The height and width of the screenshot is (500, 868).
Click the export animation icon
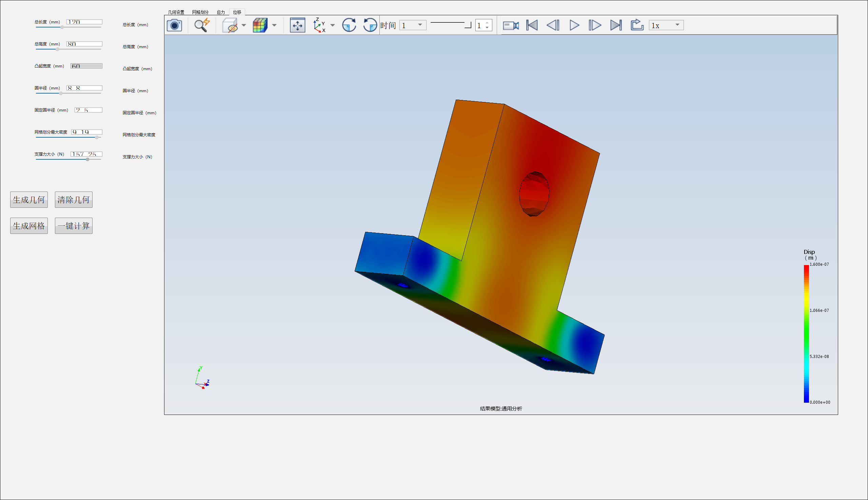(x=637, y=25)
